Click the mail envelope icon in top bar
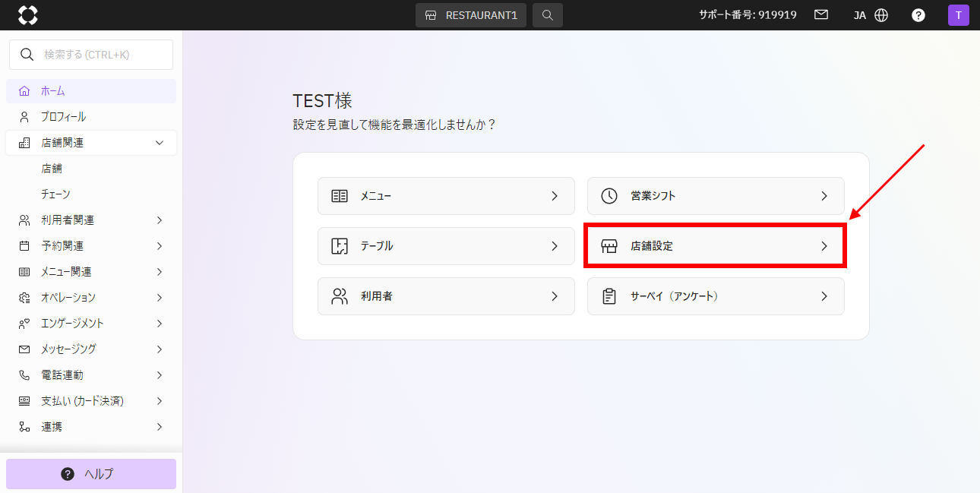The image size is (980, 493). [x=821, y=15]
